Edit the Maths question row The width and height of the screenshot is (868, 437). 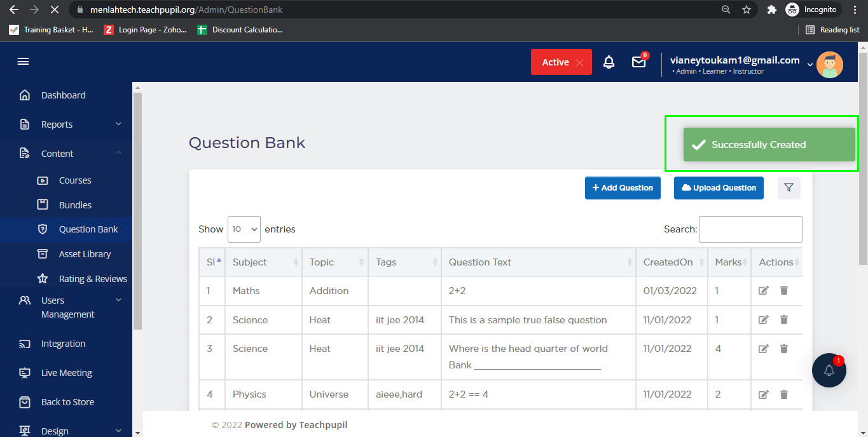tap(764, 291)
